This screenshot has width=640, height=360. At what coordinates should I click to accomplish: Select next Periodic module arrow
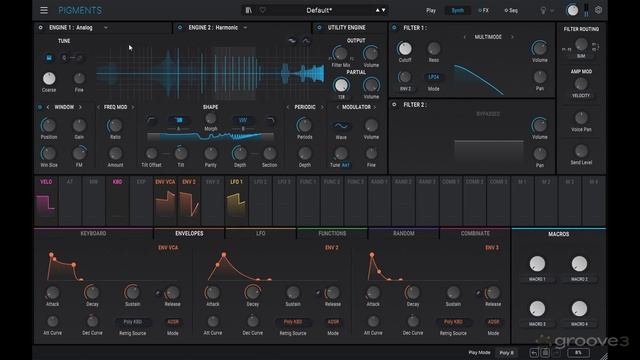322,107
